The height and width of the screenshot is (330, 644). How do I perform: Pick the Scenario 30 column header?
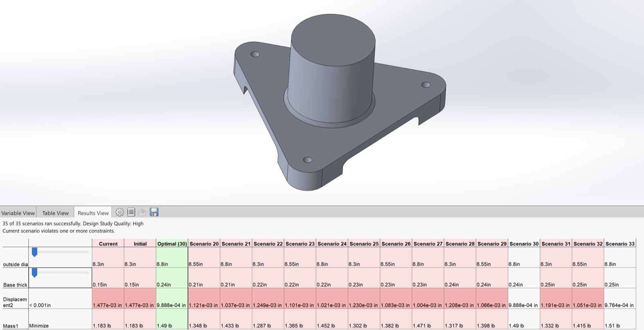524,244
